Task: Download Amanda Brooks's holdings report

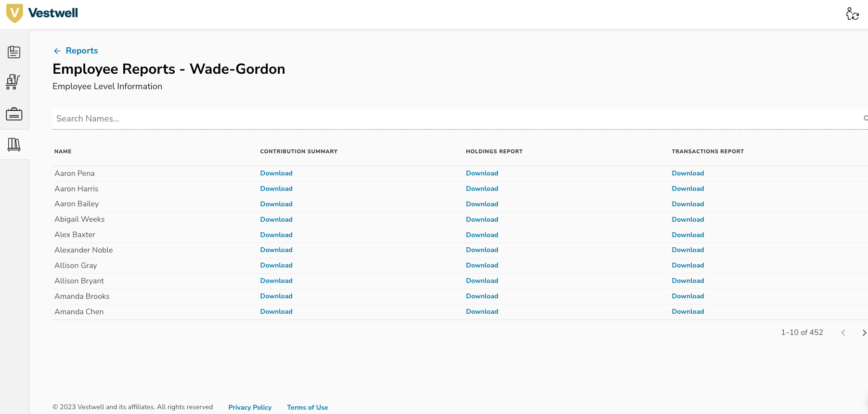Action: (x=482, y=296)
